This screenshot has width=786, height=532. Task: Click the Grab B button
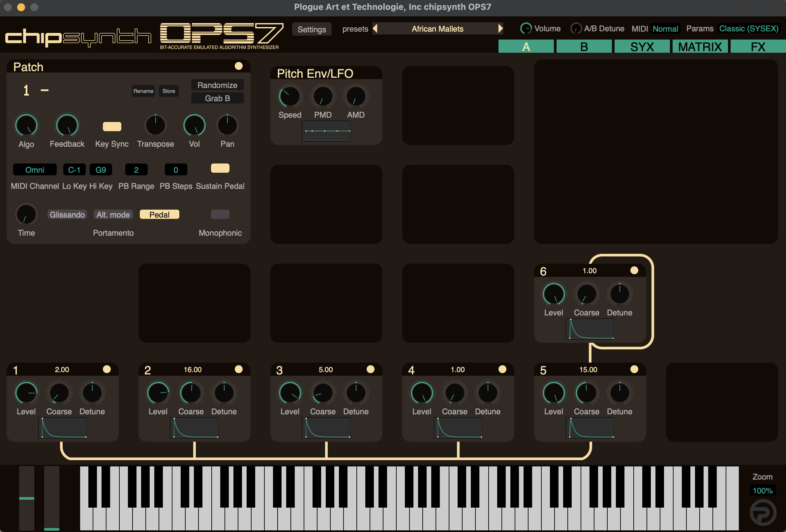coord(218,98)
